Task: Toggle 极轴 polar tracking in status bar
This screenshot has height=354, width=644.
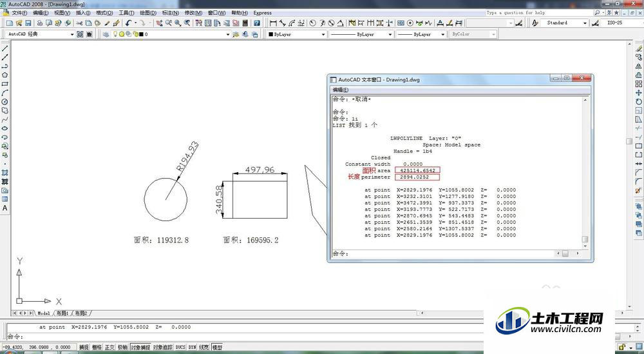Action: tap(123, 348)
